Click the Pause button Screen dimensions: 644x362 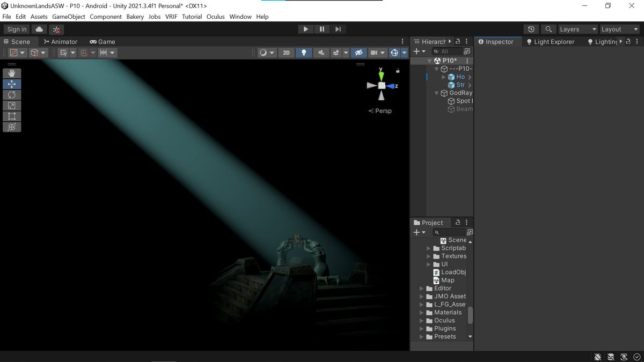(x=322, y=29)
